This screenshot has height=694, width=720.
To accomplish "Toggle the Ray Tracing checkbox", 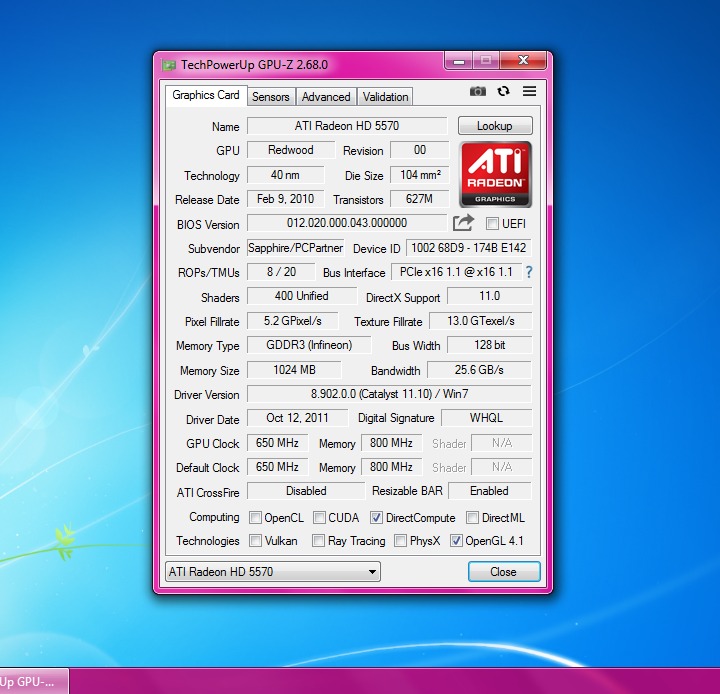I will click(318, 541).
